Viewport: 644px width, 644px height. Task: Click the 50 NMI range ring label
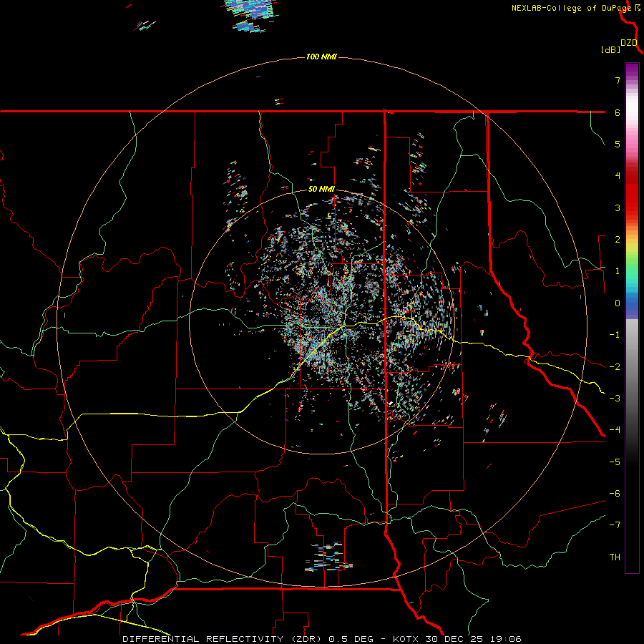coord(321,190)
